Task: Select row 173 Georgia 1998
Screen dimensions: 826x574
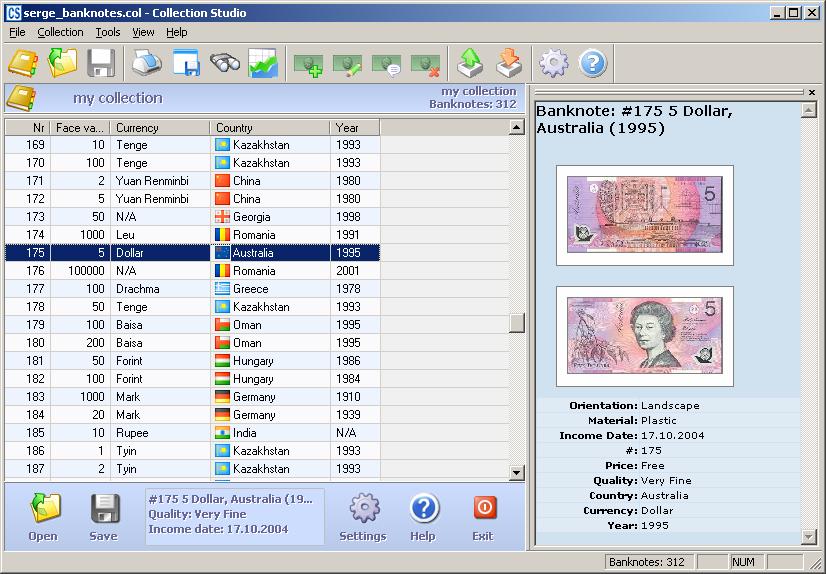Action: 192,216
